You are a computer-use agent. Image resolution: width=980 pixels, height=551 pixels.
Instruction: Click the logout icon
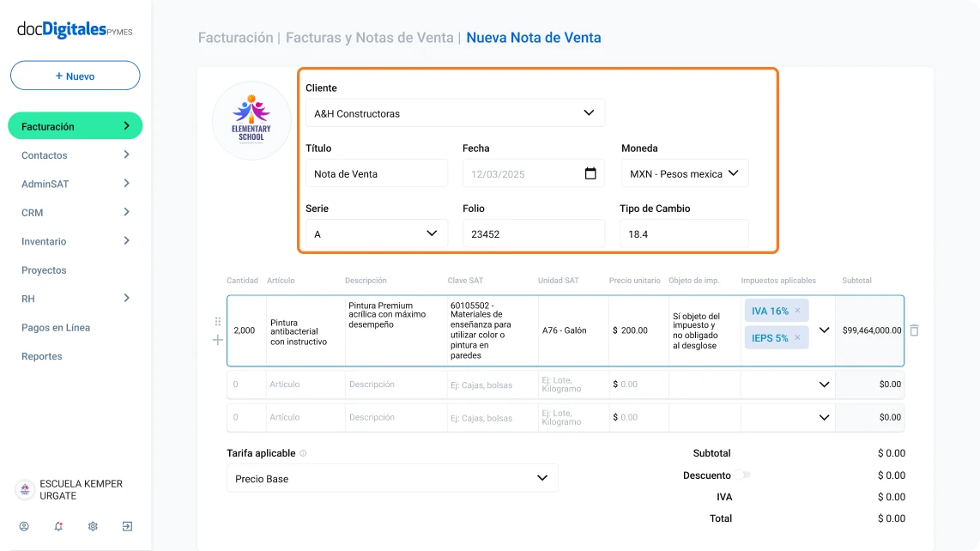pyautogui.click(x=127, y=526)
